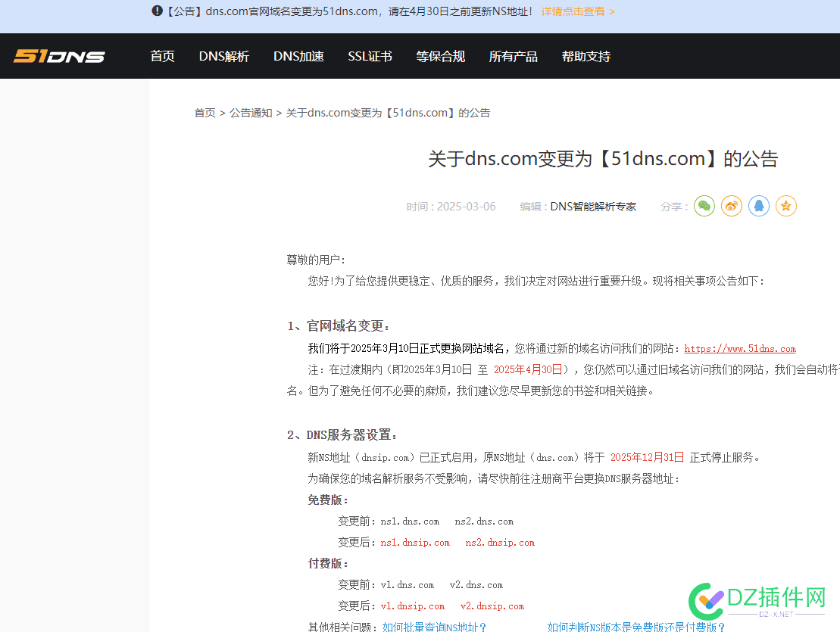Open SSL证书 menu item

click(370, 56)
